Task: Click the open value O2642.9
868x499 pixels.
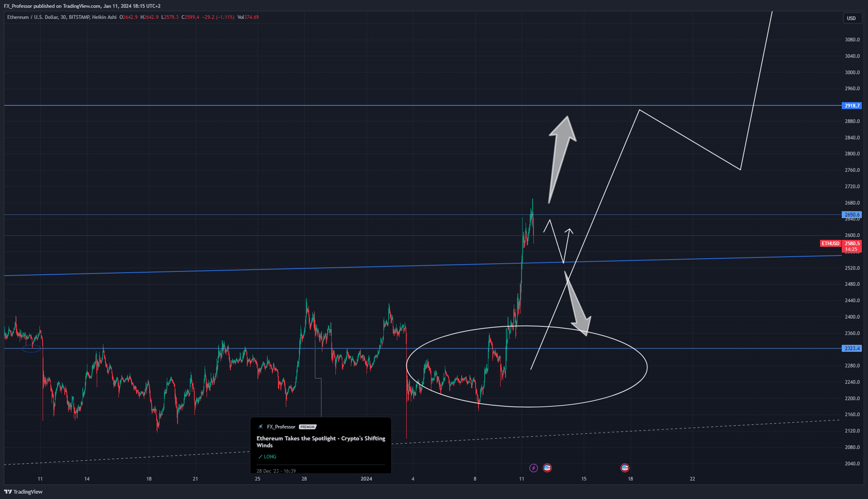Action: [x=128, y=17]
